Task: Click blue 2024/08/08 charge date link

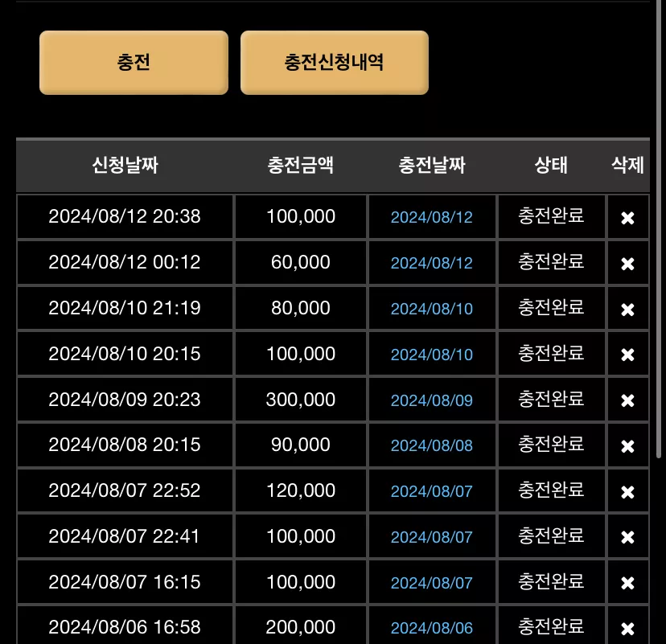Action: pos(432,445)
